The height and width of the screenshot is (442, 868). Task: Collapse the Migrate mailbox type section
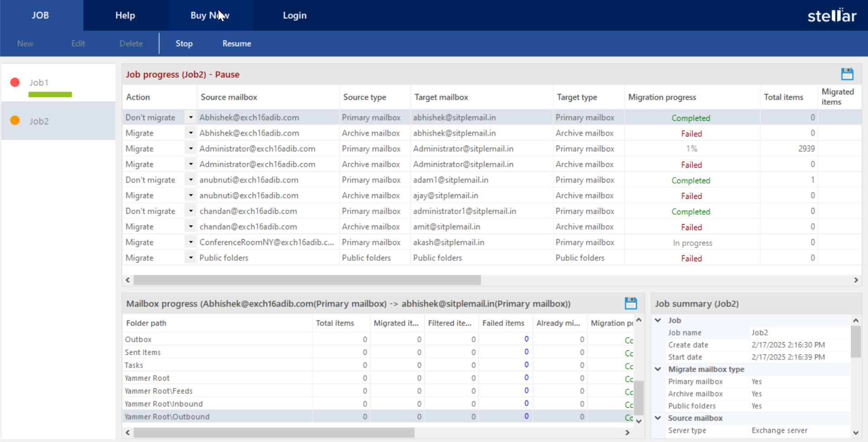[x=658, y=369]
